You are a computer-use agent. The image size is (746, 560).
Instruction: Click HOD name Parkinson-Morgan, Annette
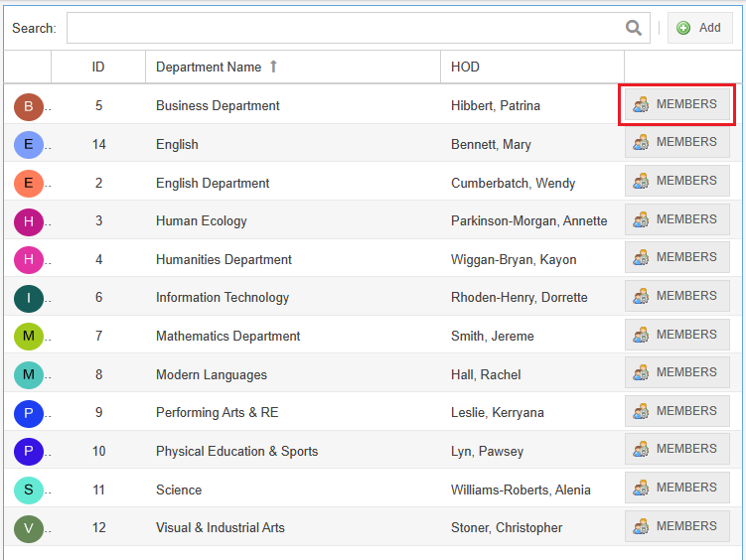click(529, 221)
